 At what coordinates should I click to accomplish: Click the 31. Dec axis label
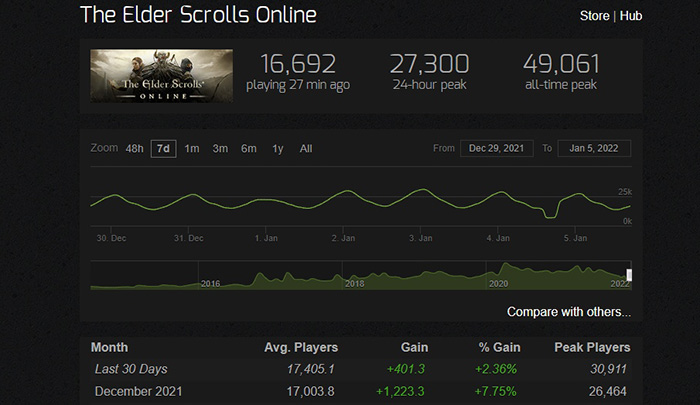coord(188,238)
